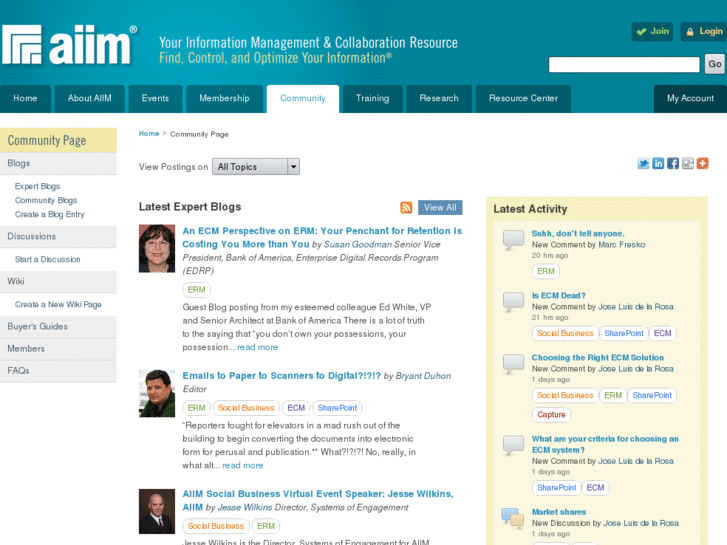Select the Community tab

303,98
